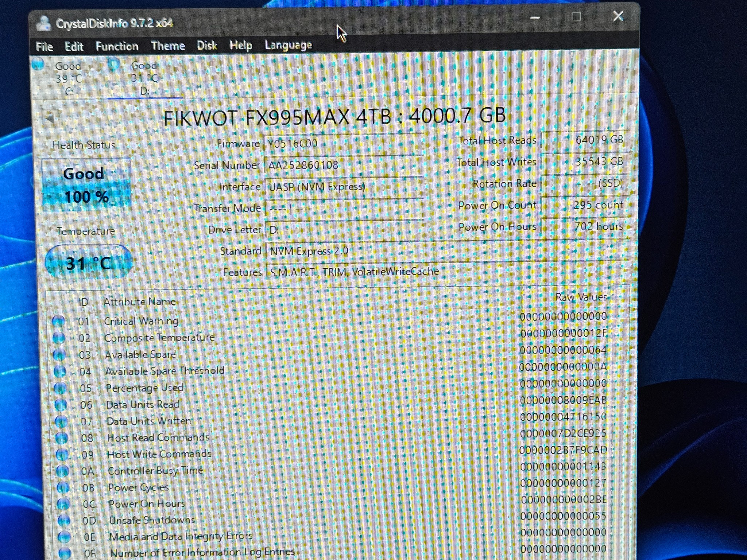This screenshot has height=560, width=747.
Task: Select the Controller Busy Time attribute name
Action: pyautogui.click(x=155, y=471)
